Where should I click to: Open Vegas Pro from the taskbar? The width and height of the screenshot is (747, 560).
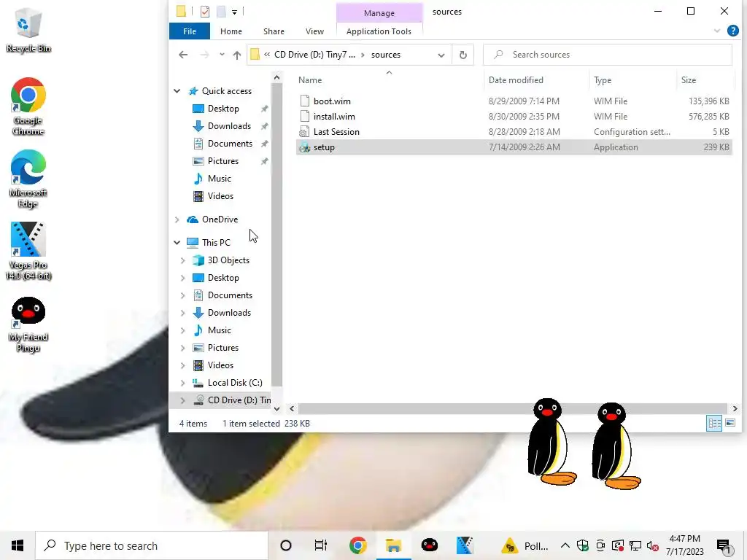[465, 545]
